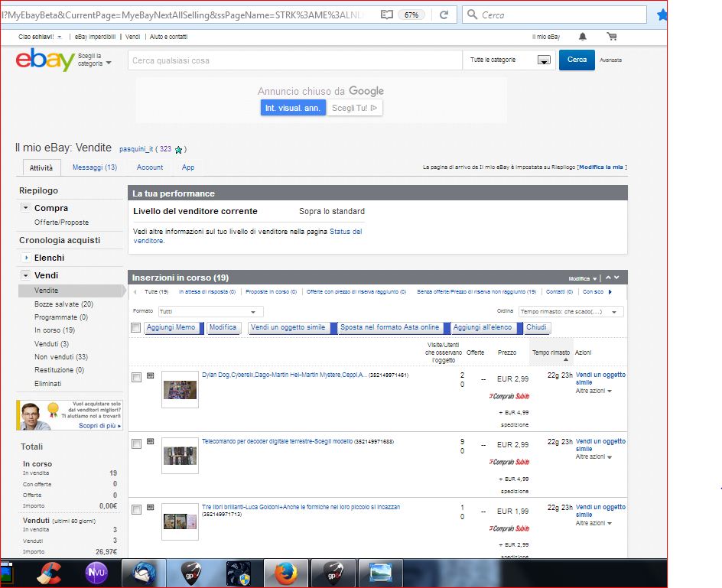Open Il mio eBay menu
The width and height of the screenshot is (722, 588).
pos(546,37)
